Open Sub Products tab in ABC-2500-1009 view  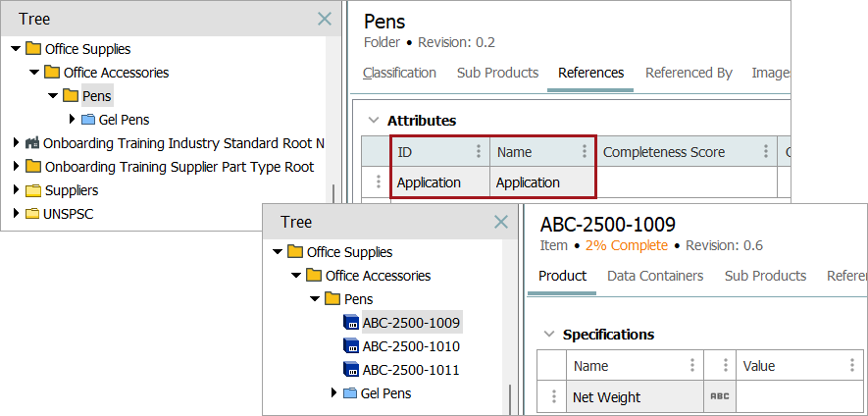coord(765,276)
